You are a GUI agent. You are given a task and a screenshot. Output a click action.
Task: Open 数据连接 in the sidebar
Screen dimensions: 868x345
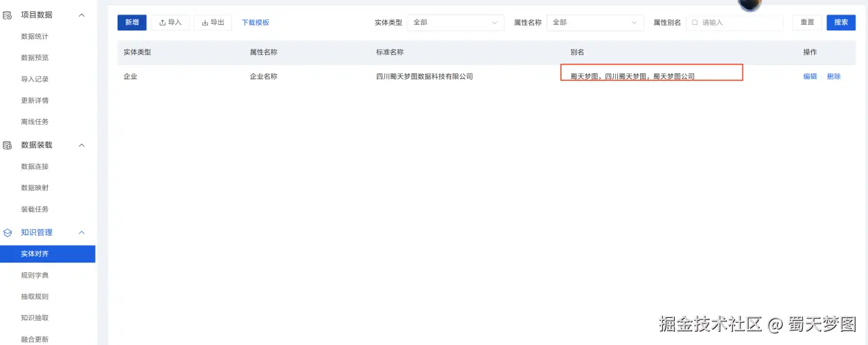(35, 167)
